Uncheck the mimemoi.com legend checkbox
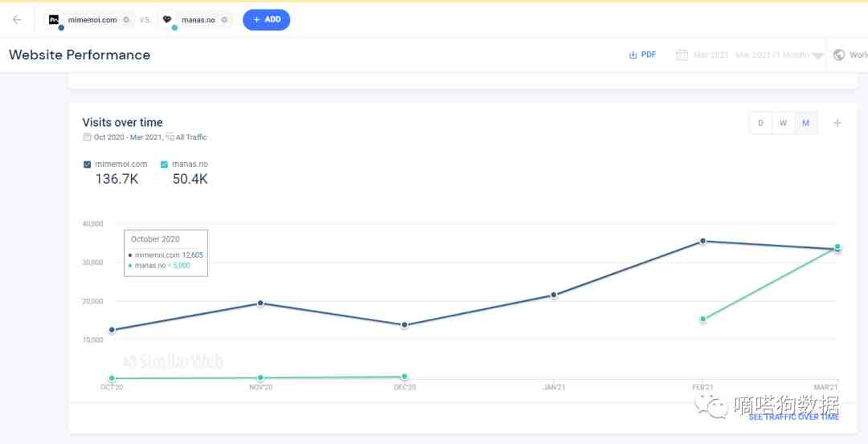 [x=87, y=165]
